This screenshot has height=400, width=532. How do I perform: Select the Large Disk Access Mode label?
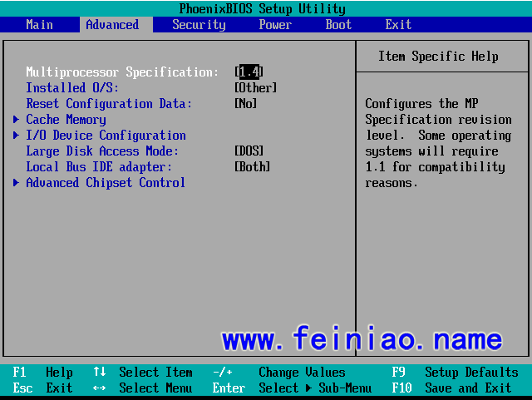pos(102,151)
